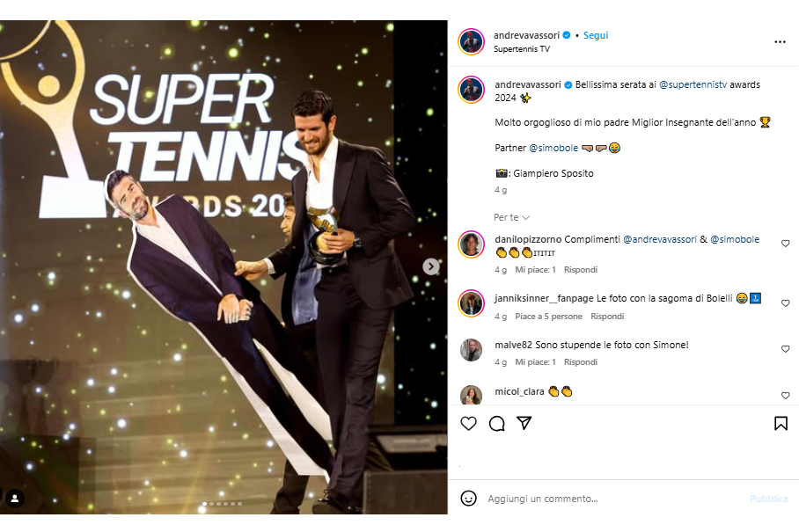Click the 'Aggiungi un commento' input field
799x532 pixels.
pyautogui.click(x=607, y=499)
